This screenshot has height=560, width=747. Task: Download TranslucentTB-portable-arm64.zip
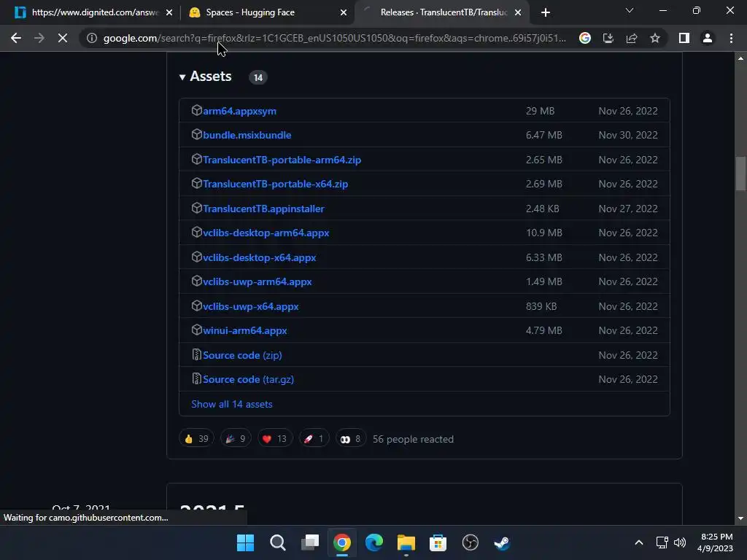(282, 160)
